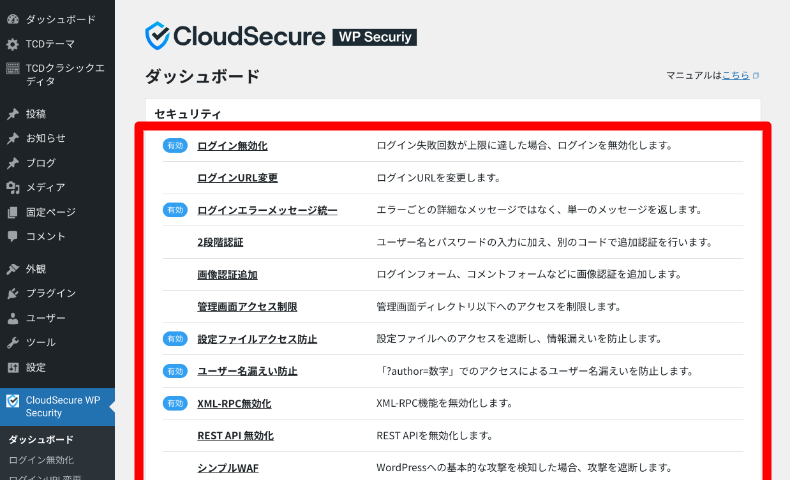The width and height of the screenshot is (790, 480).
Task: Open the 管理画面アクセス制限 link
Action: [247, 307]
